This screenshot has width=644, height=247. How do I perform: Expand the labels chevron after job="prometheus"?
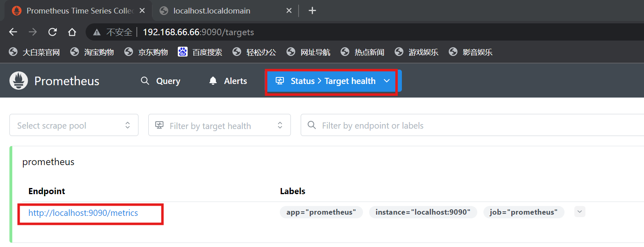coord(580,212)
